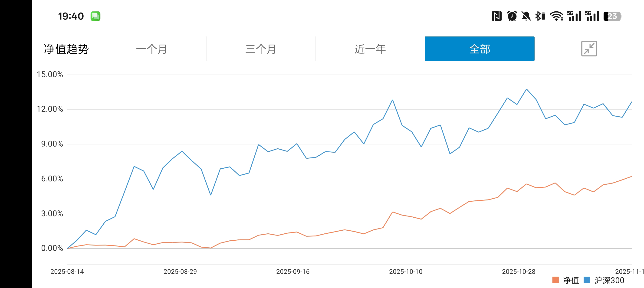This screenshot has width=644, height=288.
Task: Tap the 净值趋势 chart title
Action: (66, 49)
